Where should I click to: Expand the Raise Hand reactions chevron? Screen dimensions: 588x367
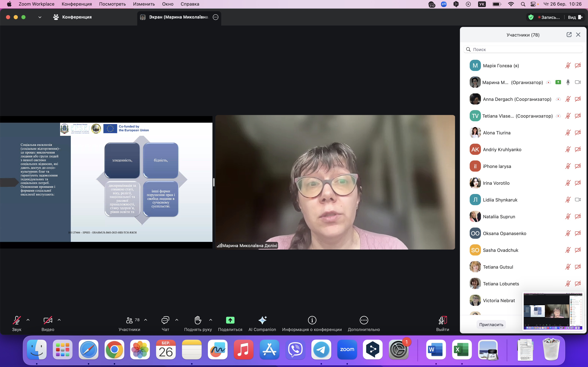click(x=211, y=320)
